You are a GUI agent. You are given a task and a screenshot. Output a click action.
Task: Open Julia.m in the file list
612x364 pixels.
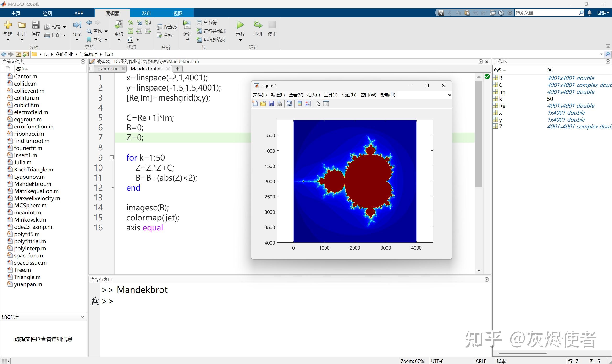(22, 162)
